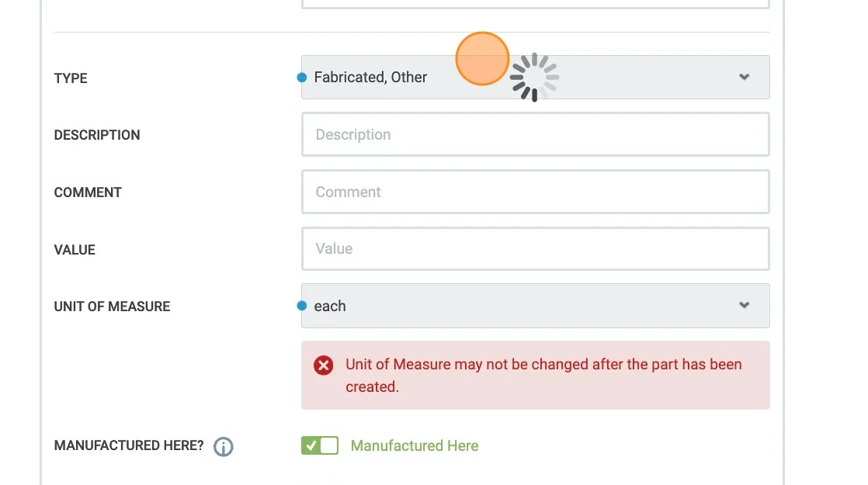Click into the Description input field
Viewport: 868px width, 485px height.
tap(535, 135)
